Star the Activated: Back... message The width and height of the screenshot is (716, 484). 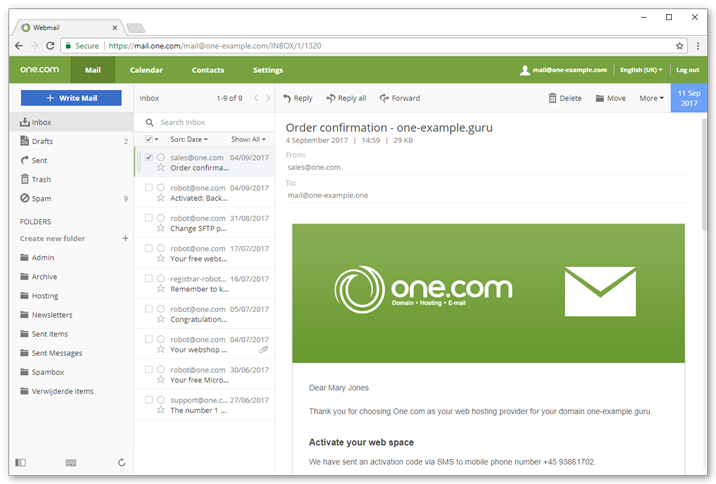pyautogui.click(x=161, y=198)
